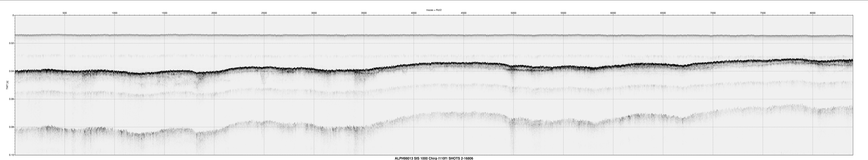Click the 'TWT [s]' vertical axis label
Image resolution: width=868 pixels, height=160 pixels.
click(7, 85)
